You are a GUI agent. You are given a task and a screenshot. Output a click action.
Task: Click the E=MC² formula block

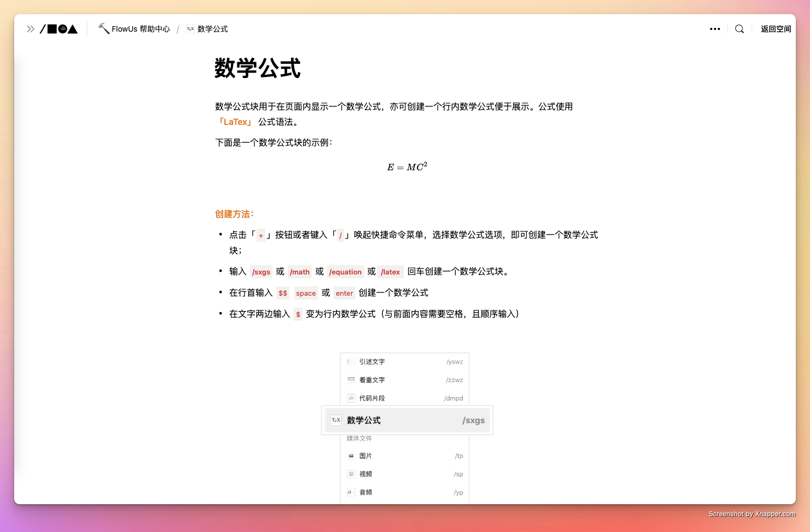tap(406, 167)
